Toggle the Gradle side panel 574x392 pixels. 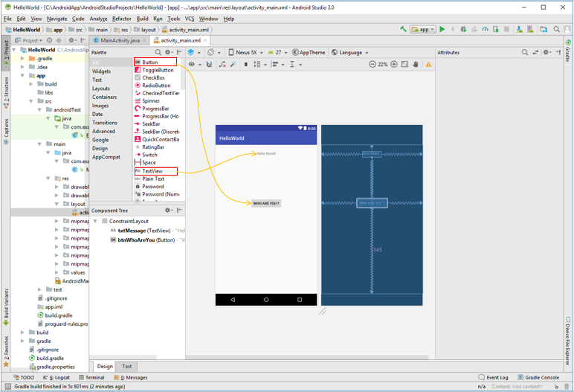pyautogui.click(x=568, y=50)
